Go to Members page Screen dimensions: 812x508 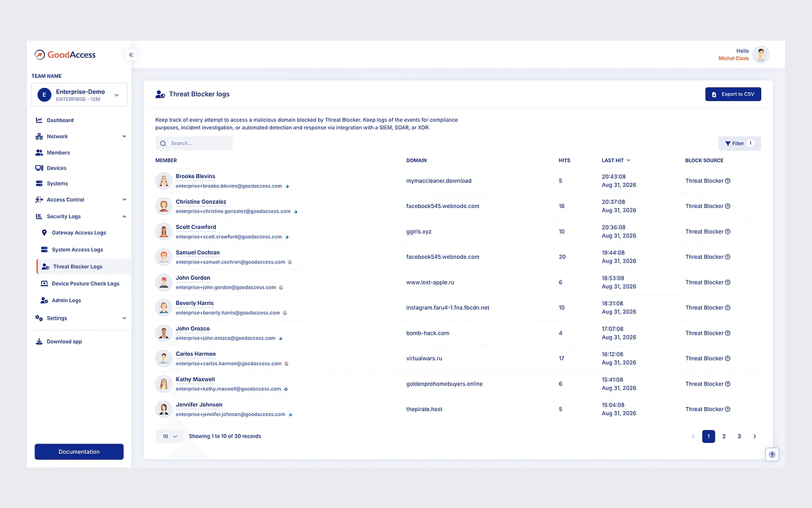[58, 152]
